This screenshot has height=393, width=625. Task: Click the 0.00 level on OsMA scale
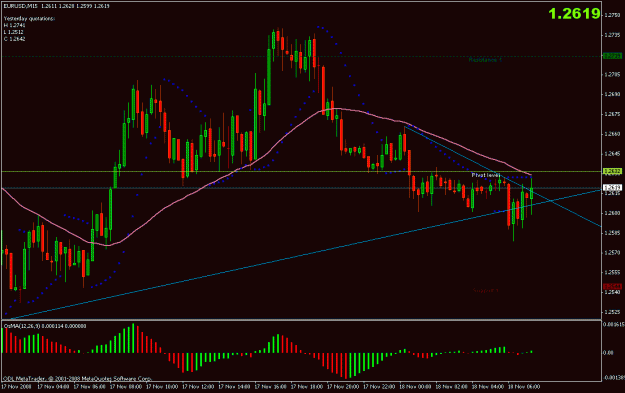(609, 353)
